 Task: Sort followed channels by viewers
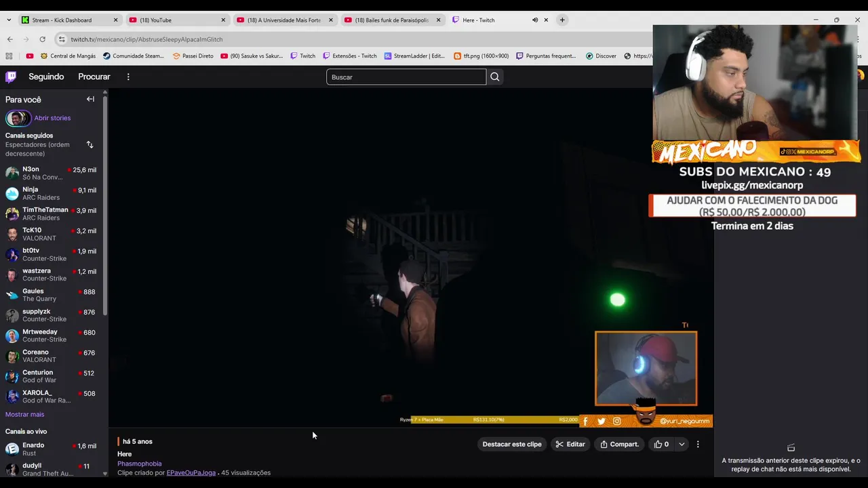coord(90,144)
